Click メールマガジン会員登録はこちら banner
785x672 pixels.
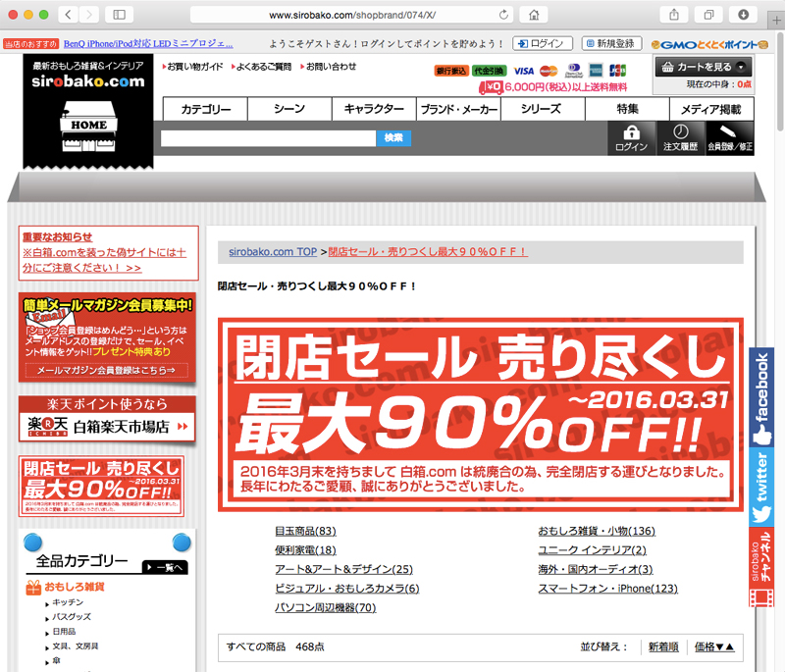[106, 370]
